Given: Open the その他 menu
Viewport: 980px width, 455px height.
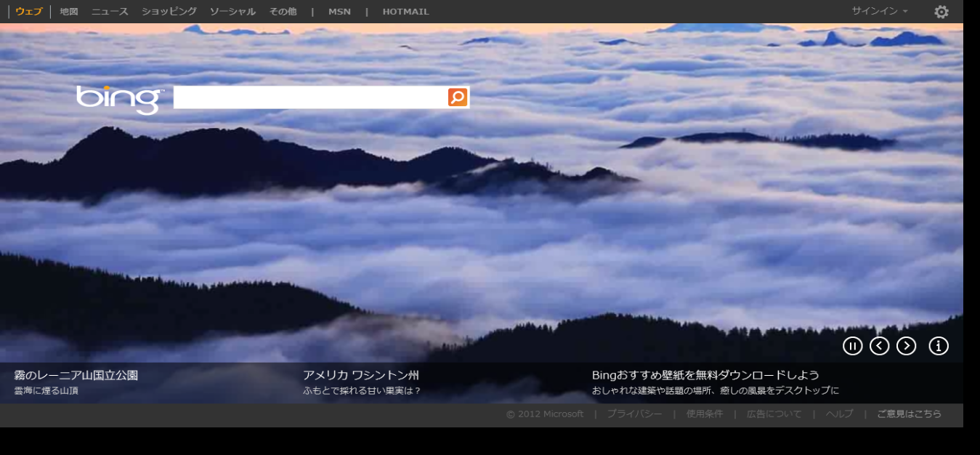Looking at the screenshot, I should pos(283,12).
